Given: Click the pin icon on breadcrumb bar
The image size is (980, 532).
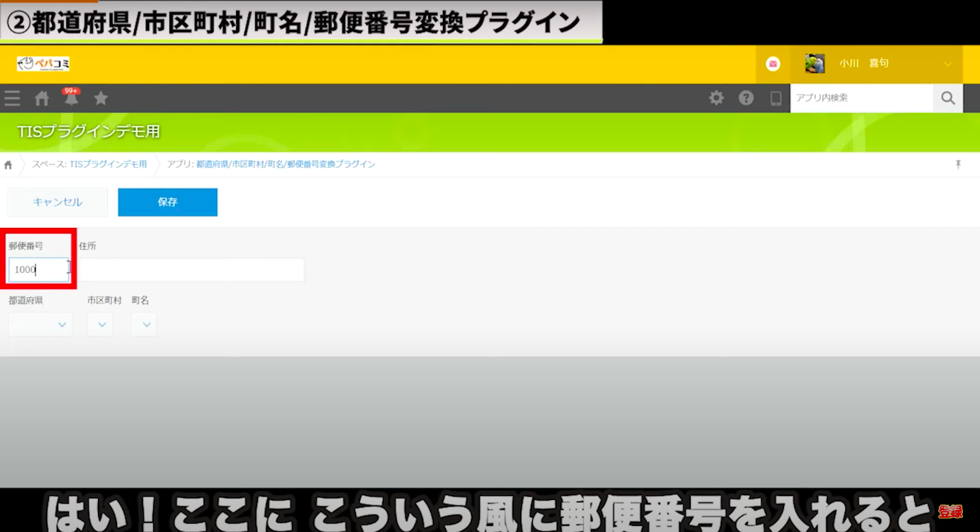Looking at the screenshot, I should click(x=958, y=165).
